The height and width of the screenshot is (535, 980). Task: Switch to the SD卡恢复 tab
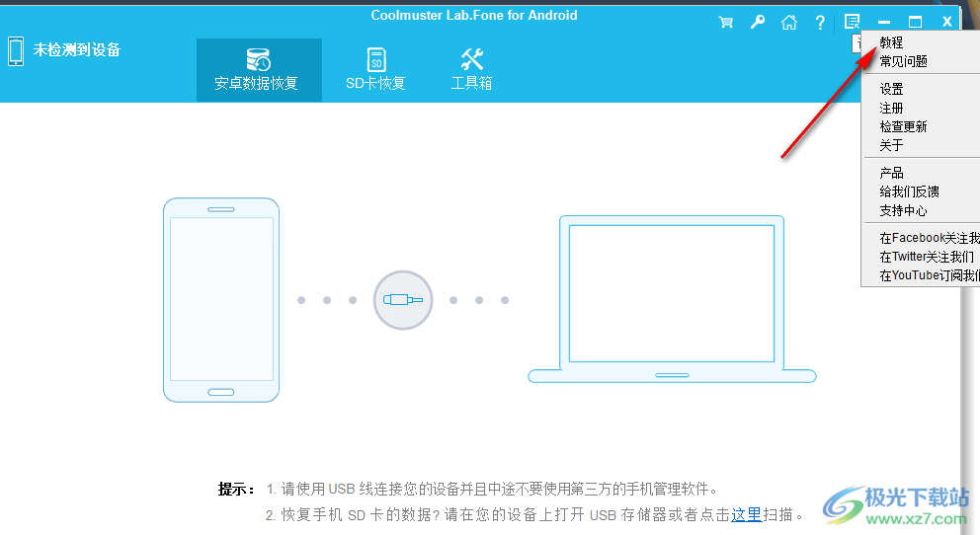pyautogui.click(x=375, y=70)
